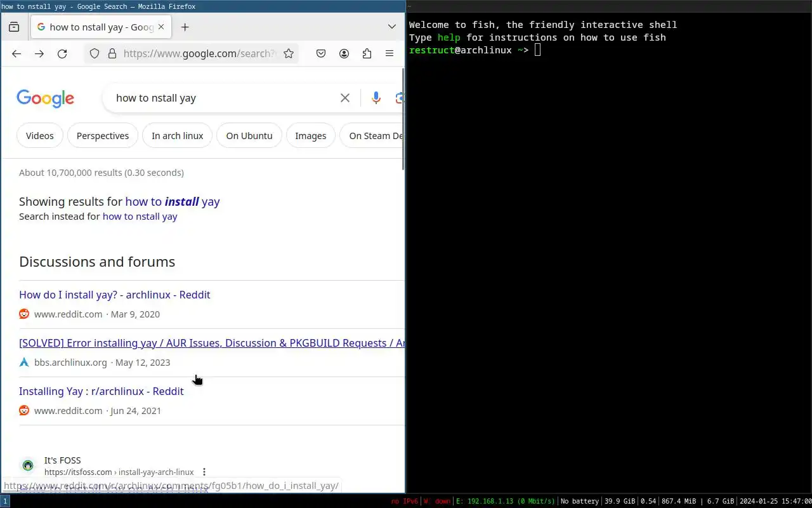Reload the current Google page
Screen dimensions: 812x508
pyautogui.click(x=62, y=54)
